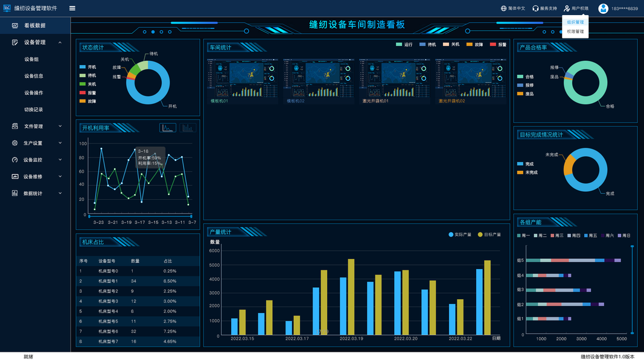The height and width of the screenshot is (362, 644).
Task: Click the 占比 column header
Action: [168, 261]
